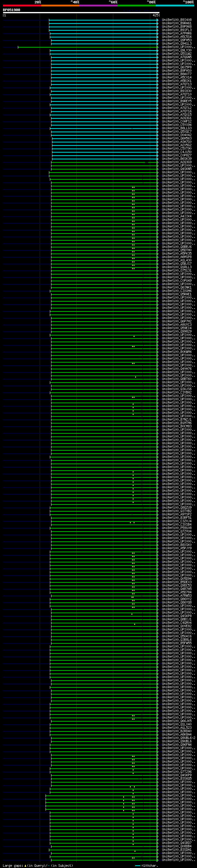Viewport: 197px width, 868px height.
Task: Click the red 20% identity legend segment
Action: (22, 6)
